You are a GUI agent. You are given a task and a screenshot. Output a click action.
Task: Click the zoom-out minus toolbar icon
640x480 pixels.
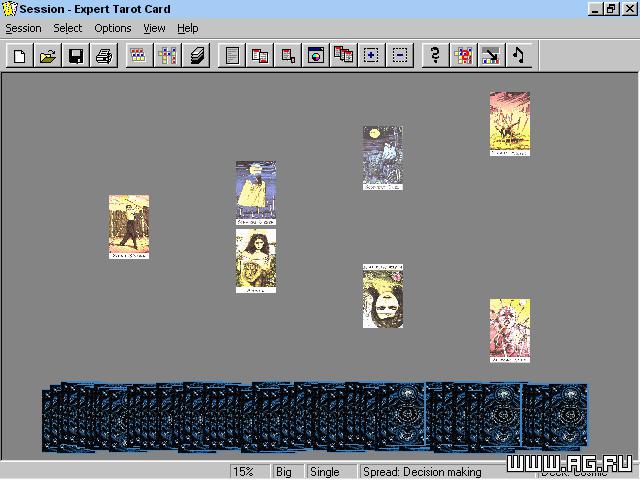[x=399, y=56]
